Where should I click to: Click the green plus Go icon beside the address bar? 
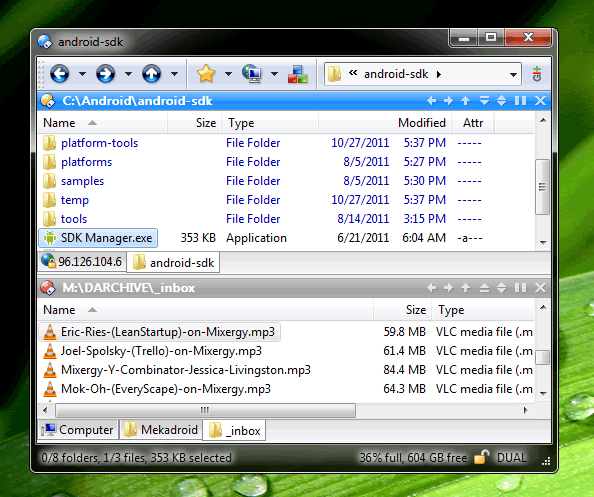click(537, 74)
